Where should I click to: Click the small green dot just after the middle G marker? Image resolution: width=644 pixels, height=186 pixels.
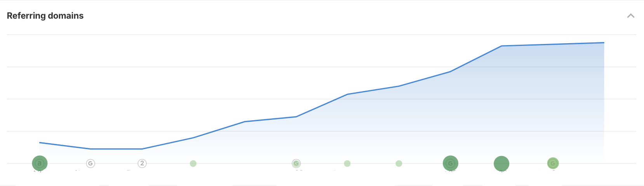(347, 163)
